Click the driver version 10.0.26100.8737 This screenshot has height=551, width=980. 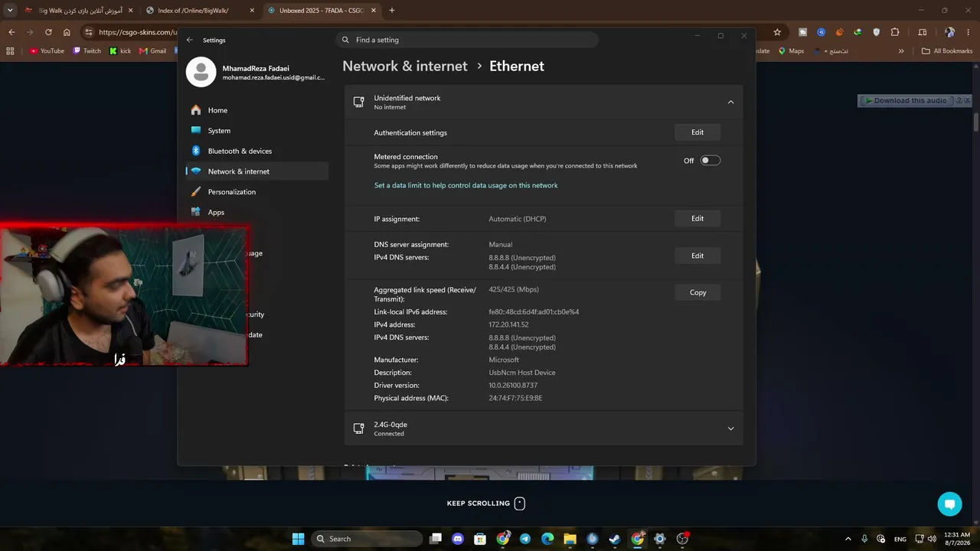513,386
